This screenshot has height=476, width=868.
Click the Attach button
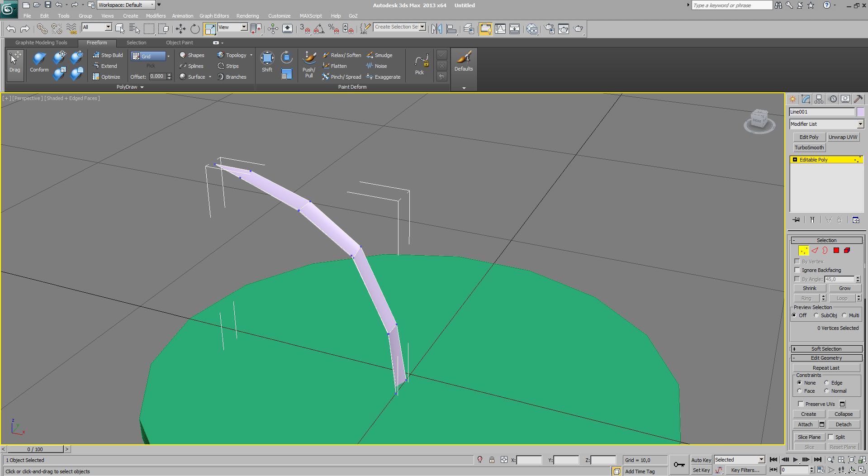[805, 424]
